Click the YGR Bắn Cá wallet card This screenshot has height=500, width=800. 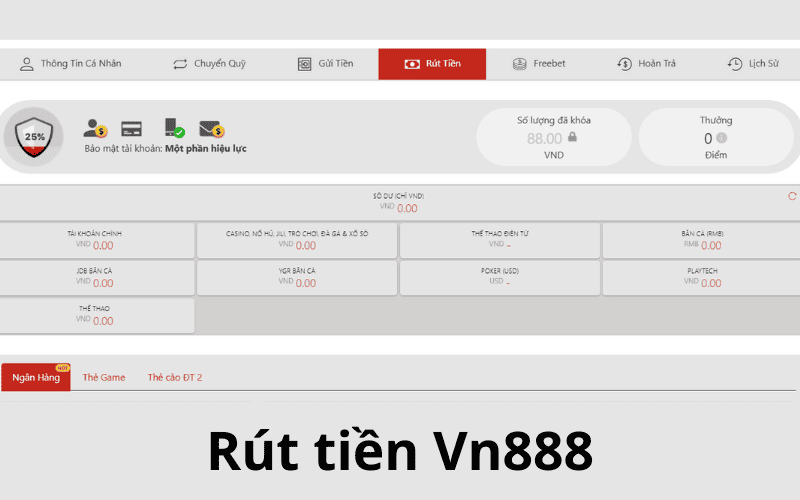coord(297,278)
